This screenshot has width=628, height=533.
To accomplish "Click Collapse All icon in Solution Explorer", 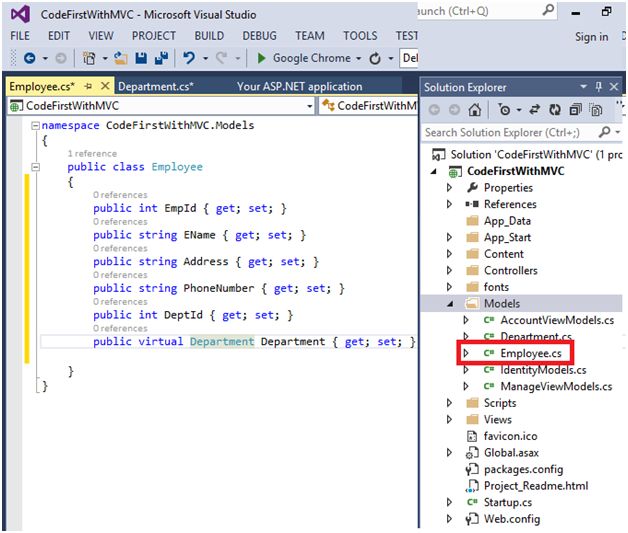I will pyautogui.click(x=575, y=110).
